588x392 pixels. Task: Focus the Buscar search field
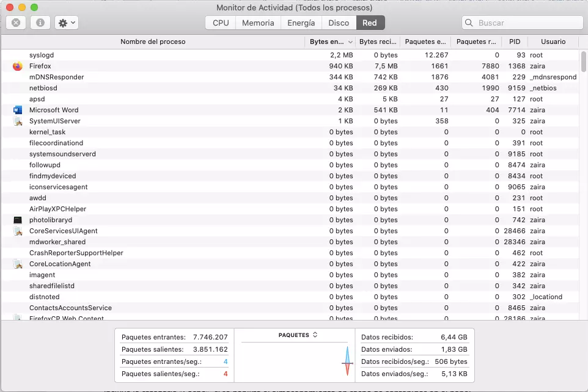pyautogui.click(x=523, y=23)
